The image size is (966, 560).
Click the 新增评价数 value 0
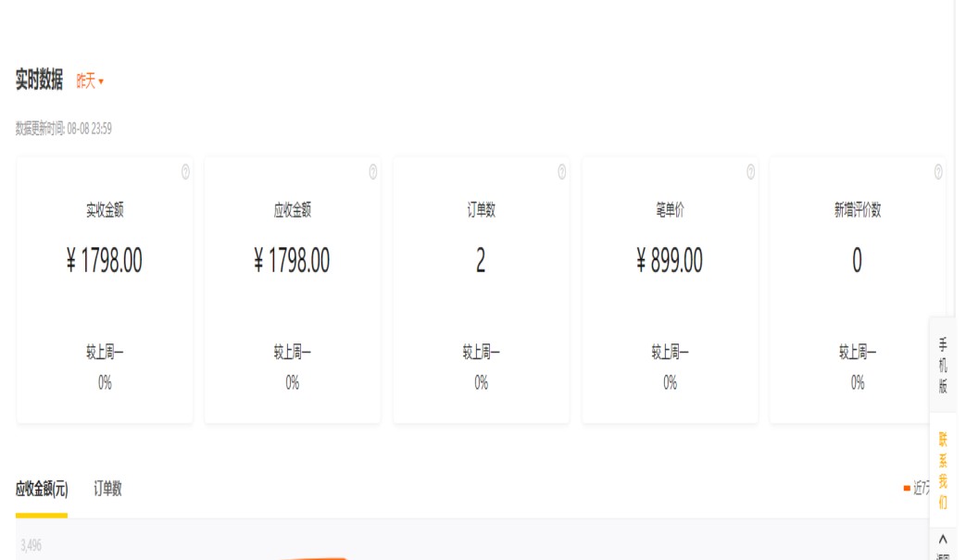[x=857, y=262]
